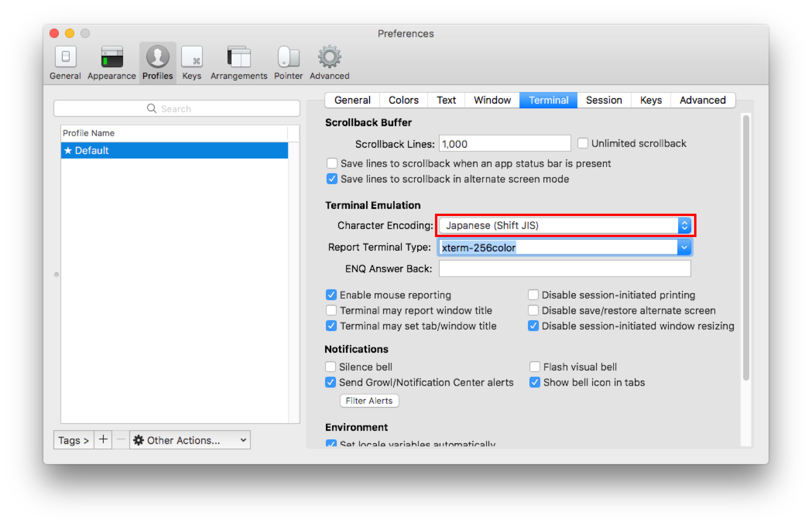Click the search magnifier in profiles sidebar
Viewport: 812px width, 526px height.
pyautogui.click(x=152, y=108)
